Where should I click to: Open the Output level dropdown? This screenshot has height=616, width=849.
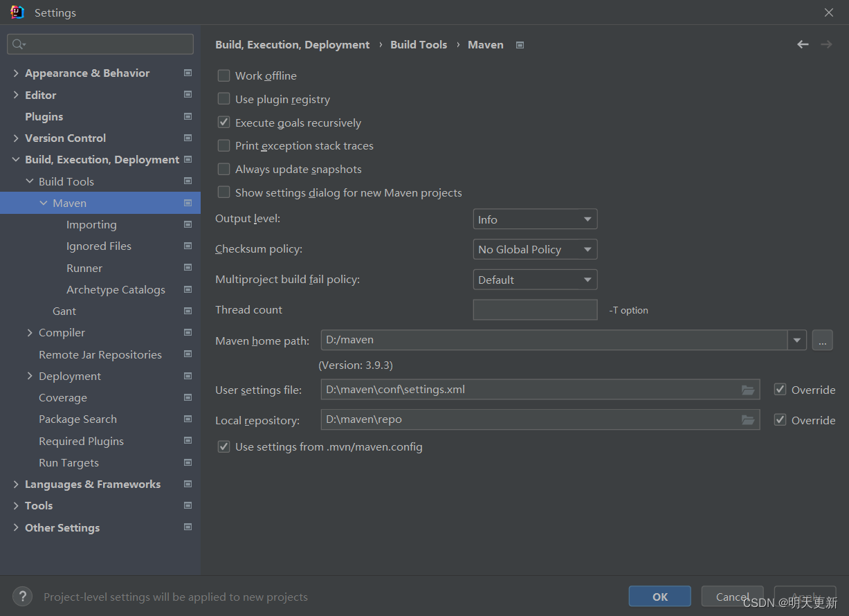535,219
